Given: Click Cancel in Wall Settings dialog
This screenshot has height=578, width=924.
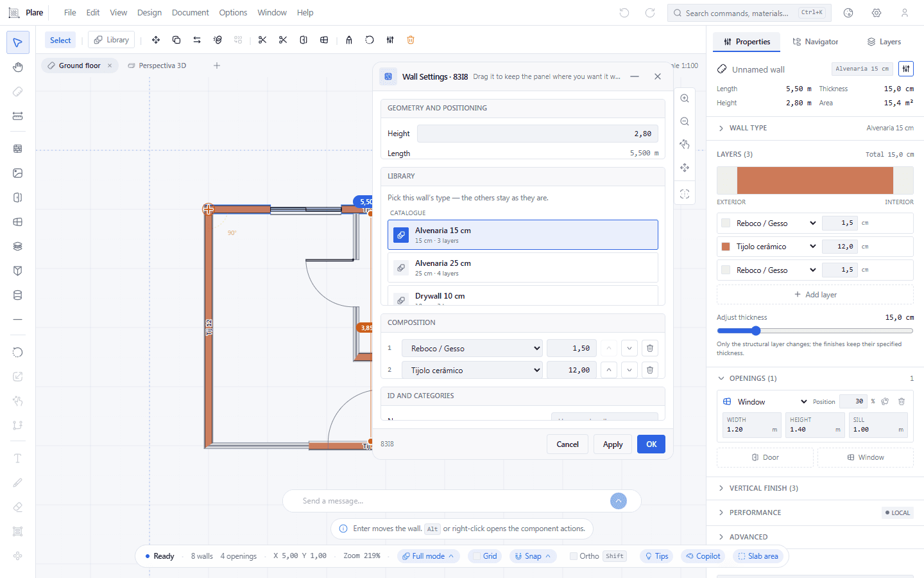Looking at the screenshot, I should point(568,444).
